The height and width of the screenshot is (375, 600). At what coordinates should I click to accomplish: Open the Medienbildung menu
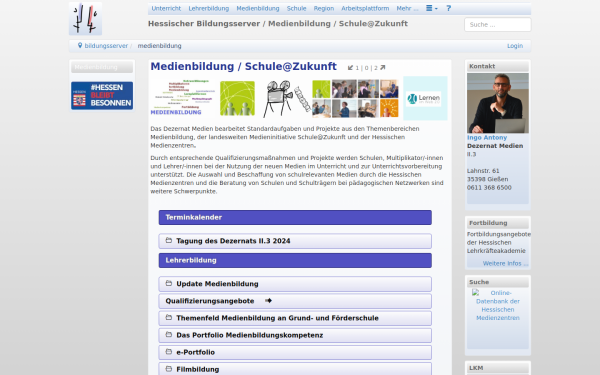tap(258, 8)
